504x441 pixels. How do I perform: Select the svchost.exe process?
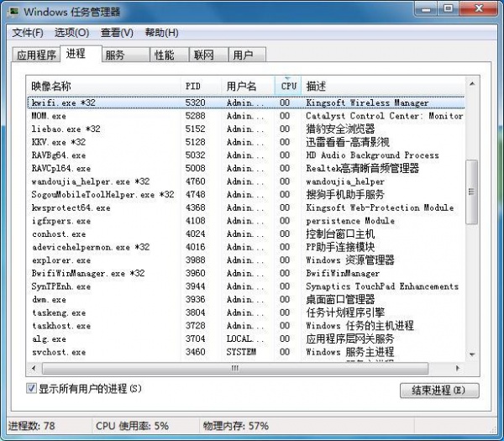pos(246,352)
